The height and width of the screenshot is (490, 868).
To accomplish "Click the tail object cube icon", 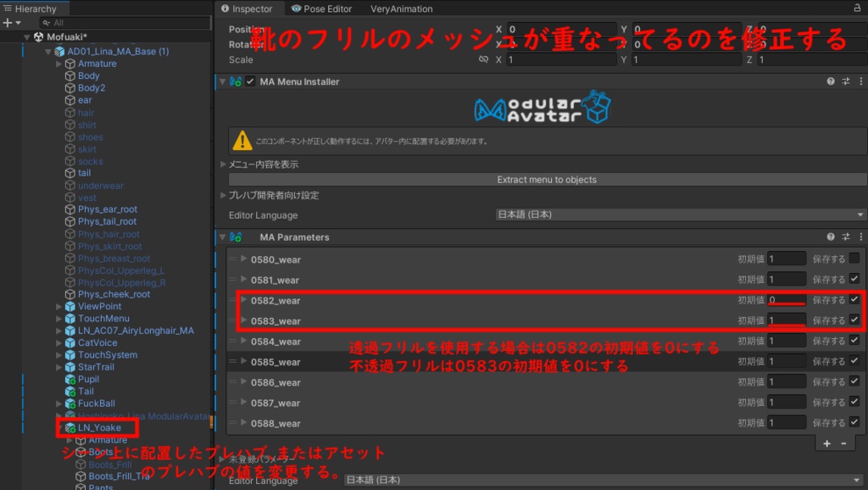I will [70, 173].
